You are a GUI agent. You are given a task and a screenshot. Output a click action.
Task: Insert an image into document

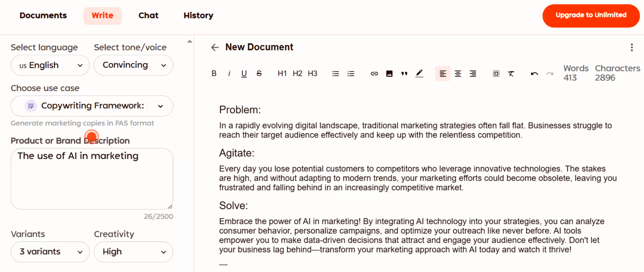(x=389, y=74)
